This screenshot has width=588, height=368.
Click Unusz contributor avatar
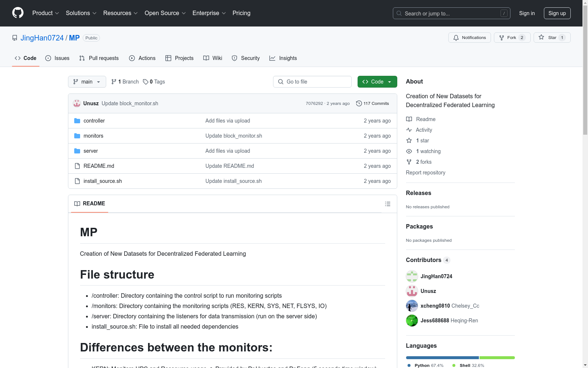[412, 291]
